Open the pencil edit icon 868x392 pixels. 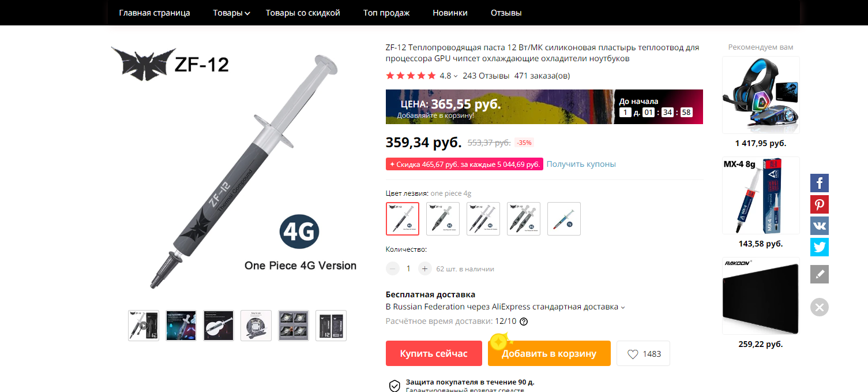pos(820,274)
